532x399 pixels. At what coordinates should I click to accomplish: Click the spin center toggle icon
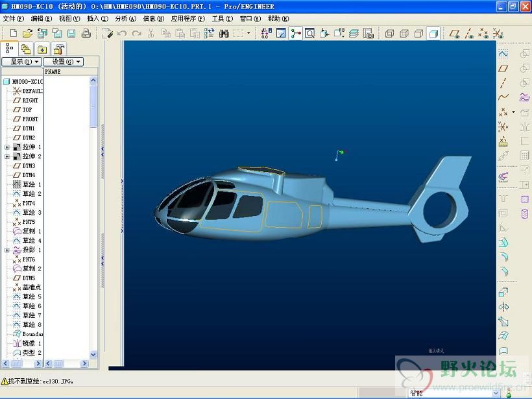(x=295, y=33)
